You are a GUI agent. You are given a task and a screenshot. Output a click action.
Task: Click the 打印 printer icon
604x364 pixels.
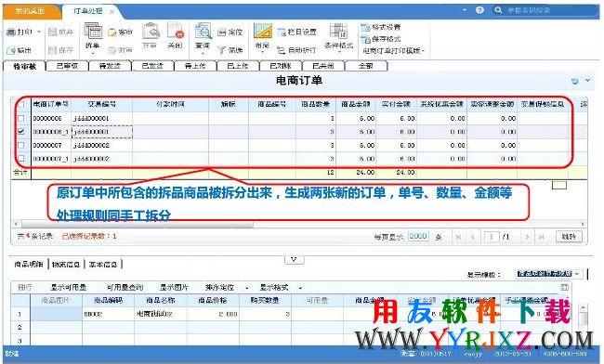(x=11, y=32)
